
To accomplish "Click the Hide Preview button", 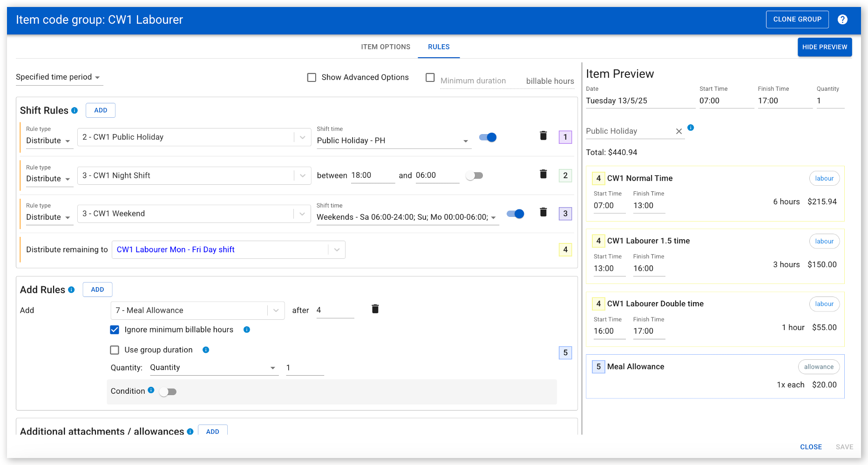I will coord(824,47).
